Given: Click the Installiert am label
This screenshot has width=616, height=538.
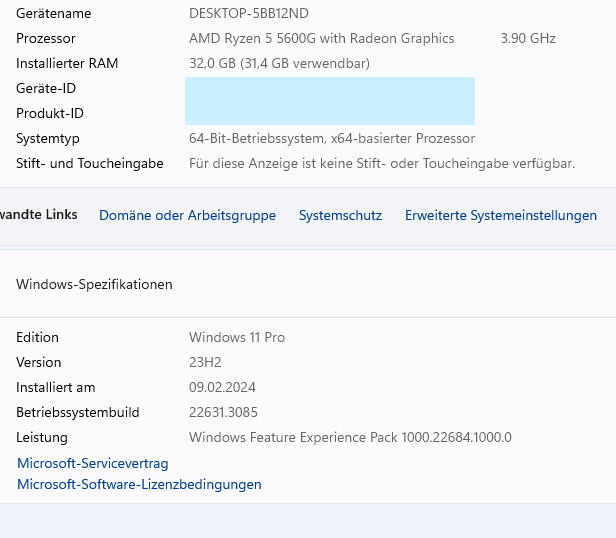Looking at the screenshot, I should [x=55, y=387].
